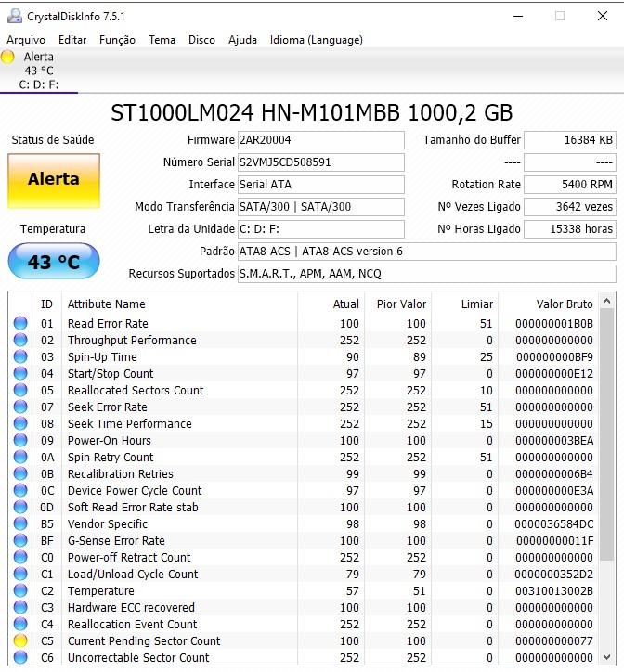Click blue status icon for Vendor Specific
The image size is (624, 672).
pos(20,524)
